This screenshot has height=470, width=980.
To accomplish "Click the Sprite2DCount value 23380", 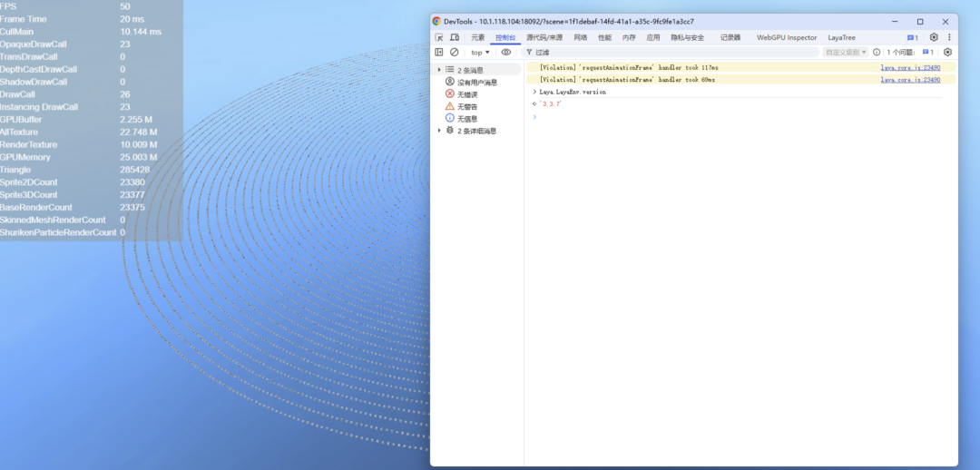I will pyautogui.click(x=132, y=181).
